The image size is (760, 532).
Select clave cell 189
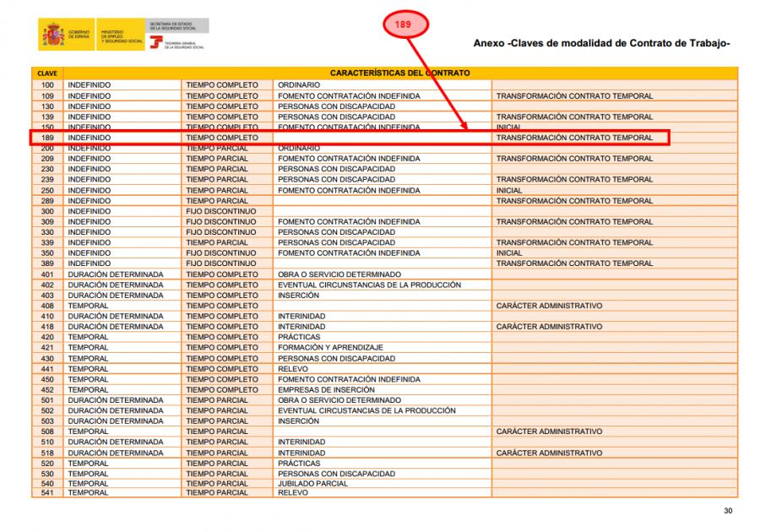47,138
